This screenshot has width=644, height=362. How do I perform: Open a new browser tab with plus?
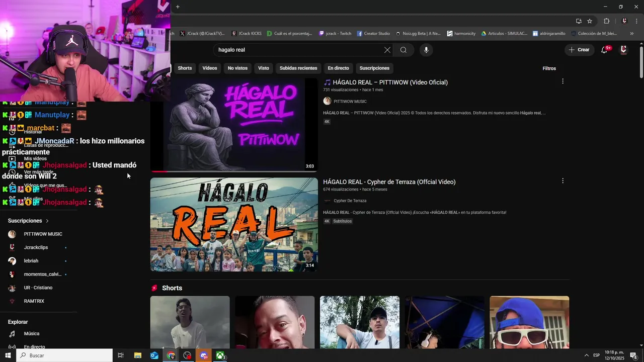[178, 7]
